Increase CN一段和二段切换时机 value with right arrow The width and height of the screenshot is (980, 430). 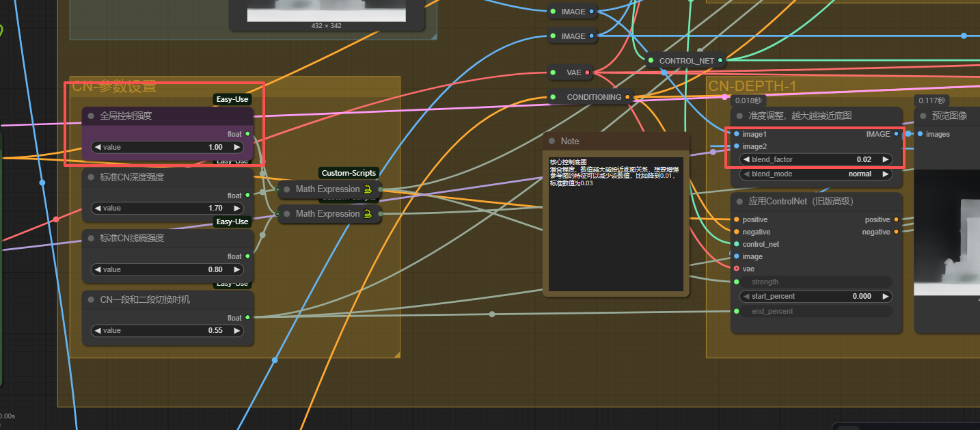(x=236, y=331)
